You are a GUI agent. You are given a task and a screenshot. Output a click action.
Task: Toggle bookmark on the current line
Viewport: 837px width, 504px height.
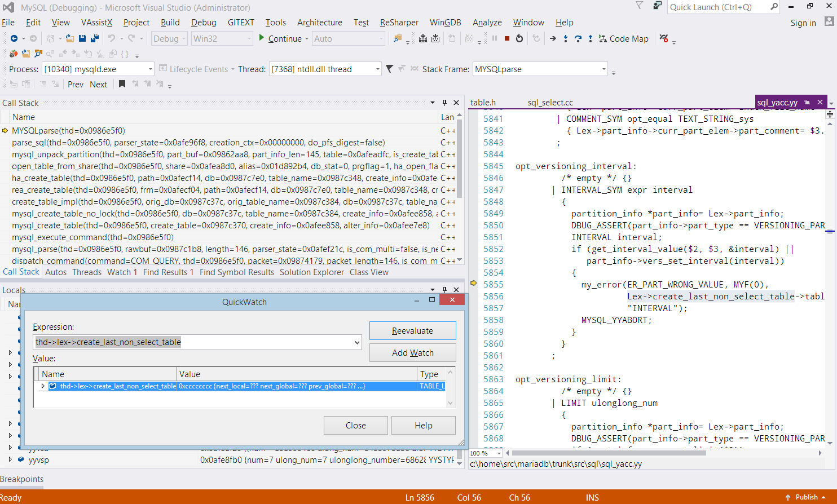[x=122, y=84]
